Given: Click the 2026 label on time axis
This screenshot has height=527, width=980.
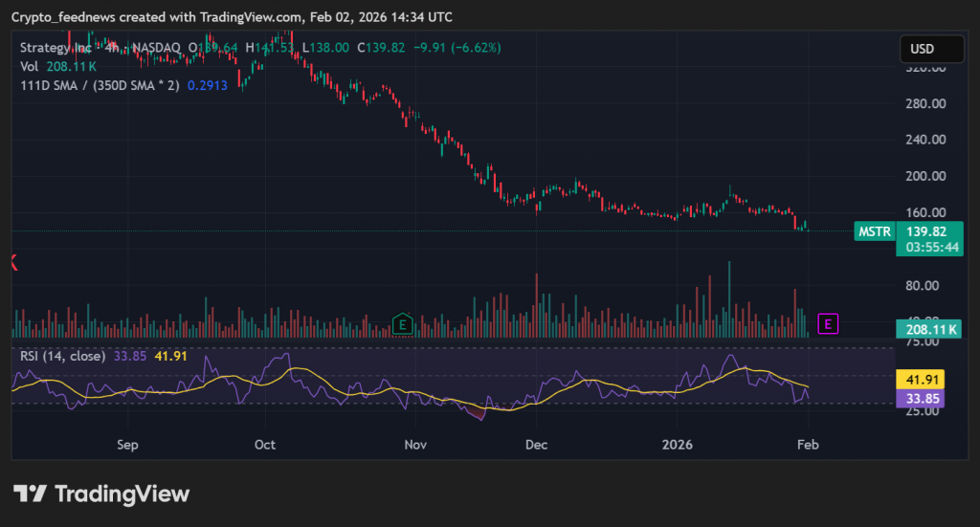Looking at the screenshot, I should point(677,445).
